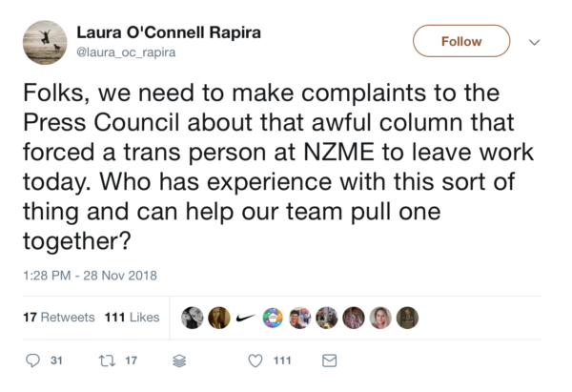
Task: Click the Nike swoosh liker avatar
Action: [x=245, y=318]
